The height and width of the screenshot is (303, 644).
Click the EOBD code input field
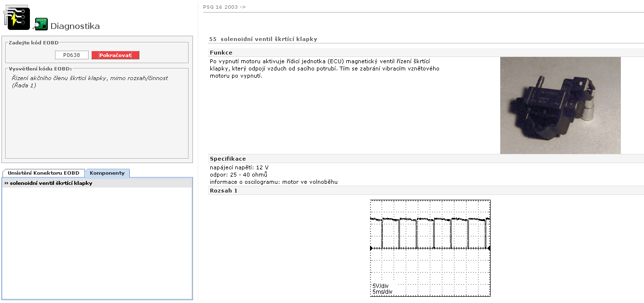[72, 55]
